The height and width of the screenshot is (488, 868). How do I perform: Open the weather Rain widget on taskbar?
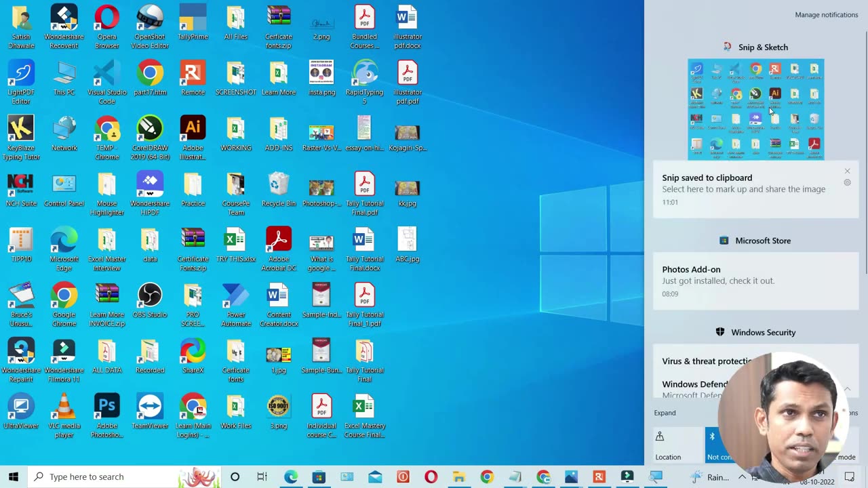[x=709, y=477]
